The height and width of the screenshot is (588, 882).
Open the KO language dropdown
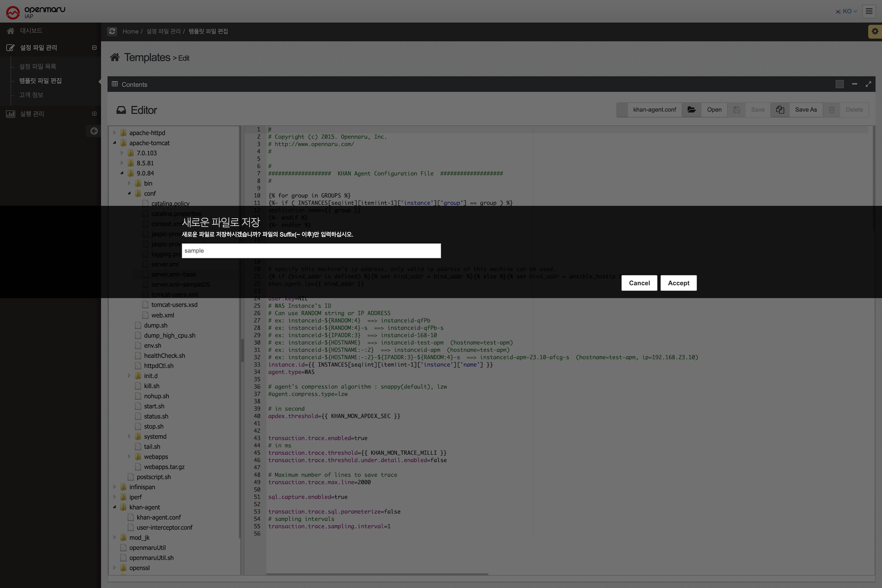click(x=847, y=11)
